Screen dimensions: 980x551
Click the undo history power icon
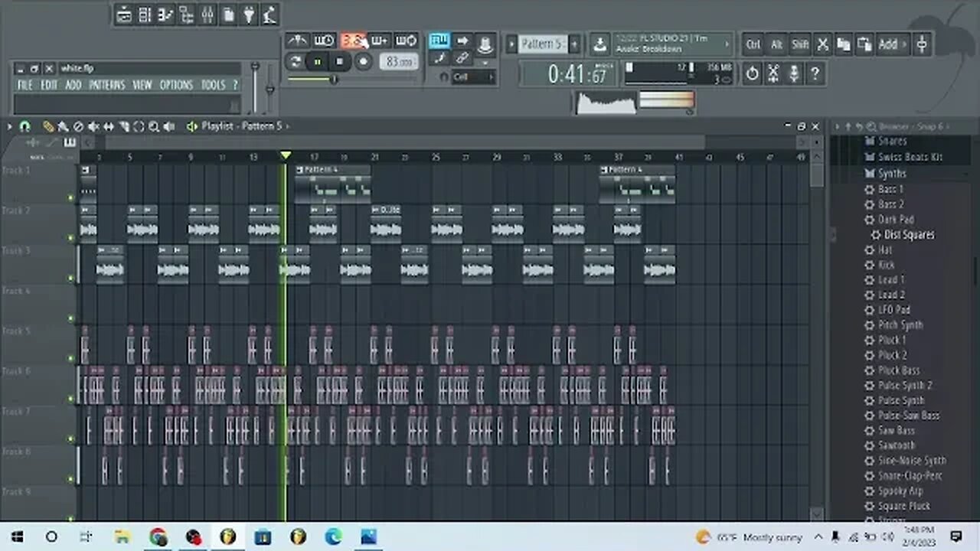point(752,73)
